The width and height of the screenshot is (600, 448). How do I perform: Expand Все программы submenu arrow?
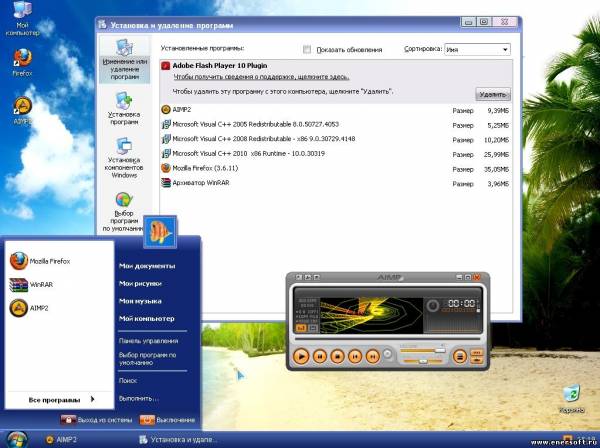(93, 399)
